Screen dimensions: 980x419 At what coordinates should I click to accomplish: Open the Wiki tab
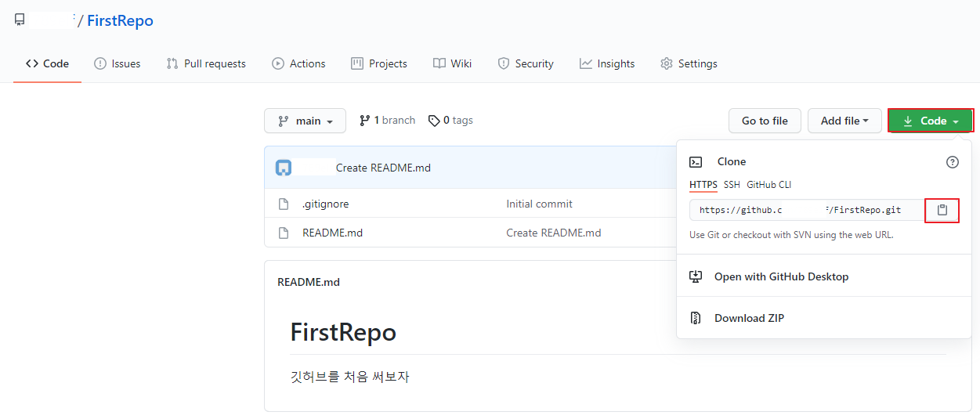(x=453, y=63)
